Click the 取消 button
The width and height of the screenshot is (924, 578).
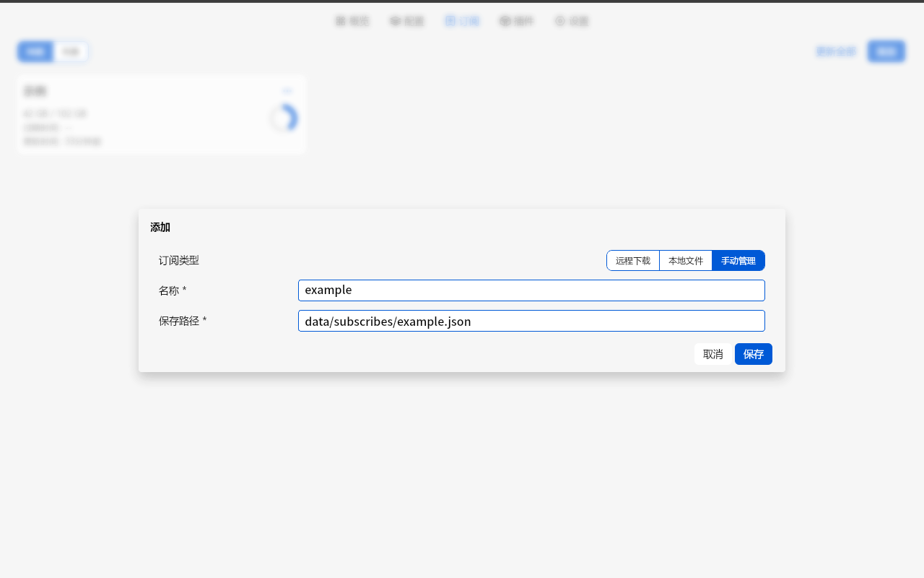713,354
